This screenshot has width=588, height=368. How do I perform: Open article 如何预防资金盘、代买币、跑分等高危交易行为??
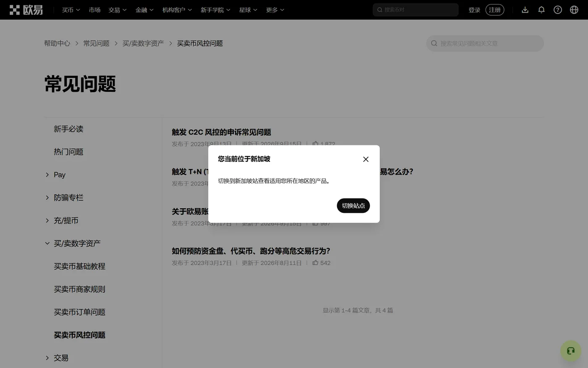point(251,251)
